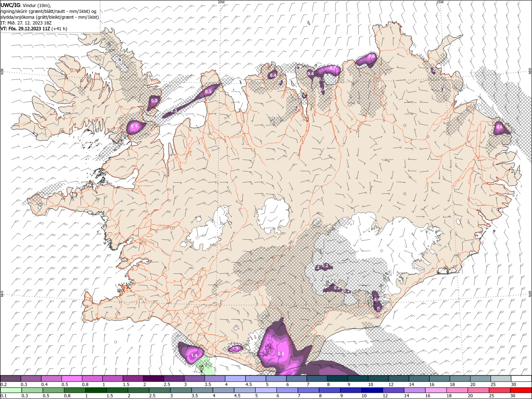The image size is (532, 399).
Task: Click the 0.8 value in the southern snow area
Action: [x=281, y=354]
